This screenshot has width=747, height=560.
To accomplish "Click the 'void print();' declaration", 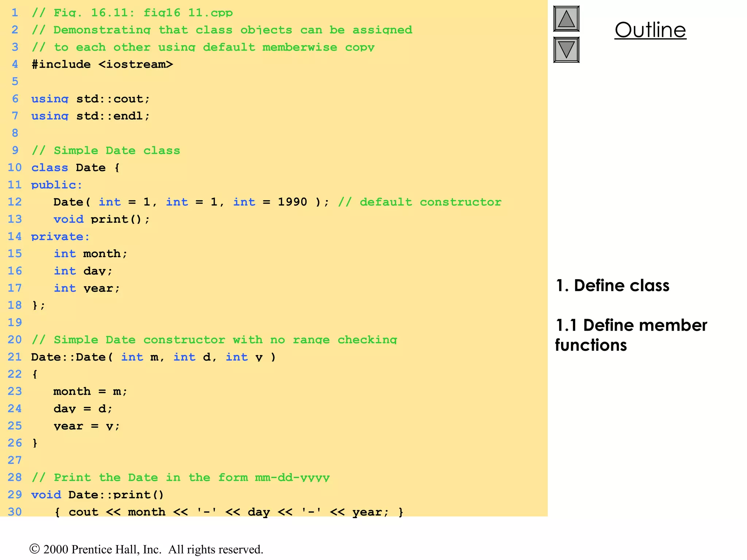I will [102, 219].
